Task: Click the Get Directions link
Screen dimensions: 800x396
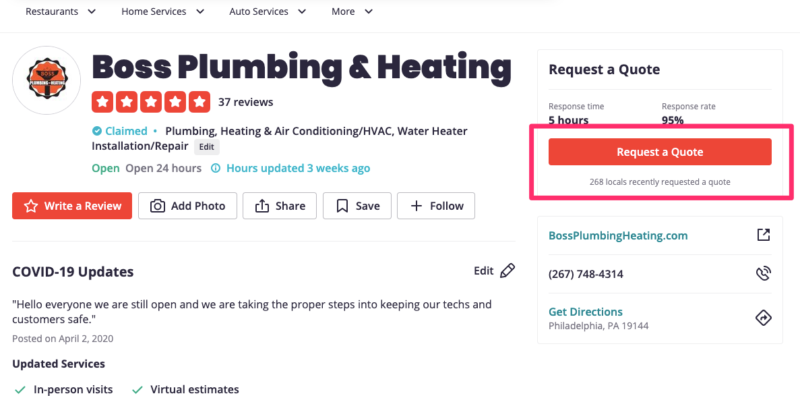Action: point(585,312)
